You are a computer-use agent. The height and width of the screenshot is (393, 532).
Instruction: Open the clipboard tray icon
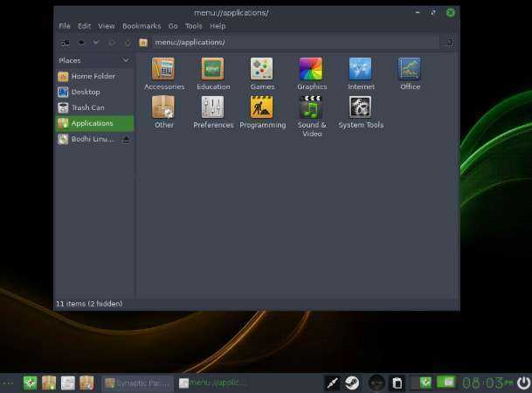pos(397,383)
